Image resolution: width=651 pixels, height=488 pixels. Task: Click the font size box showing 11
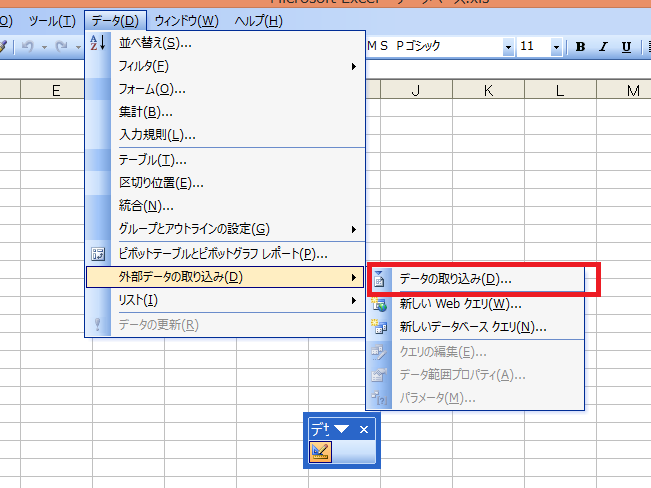tap(534, 47)
